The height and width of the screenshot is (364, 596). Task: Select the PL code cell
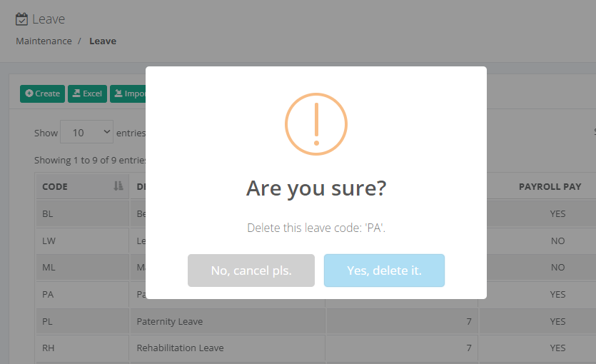[x=82, y=321]
